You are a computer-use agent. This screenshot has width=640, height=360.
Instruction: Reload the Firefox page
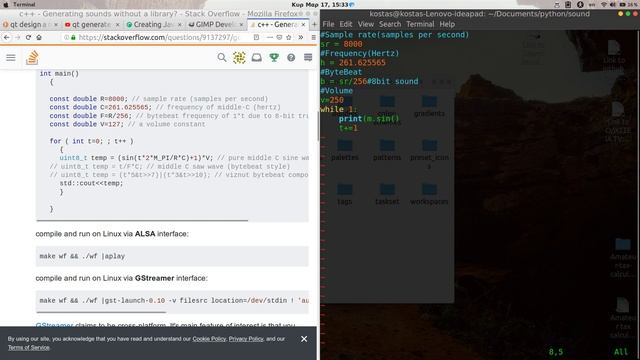coord(28,37)
